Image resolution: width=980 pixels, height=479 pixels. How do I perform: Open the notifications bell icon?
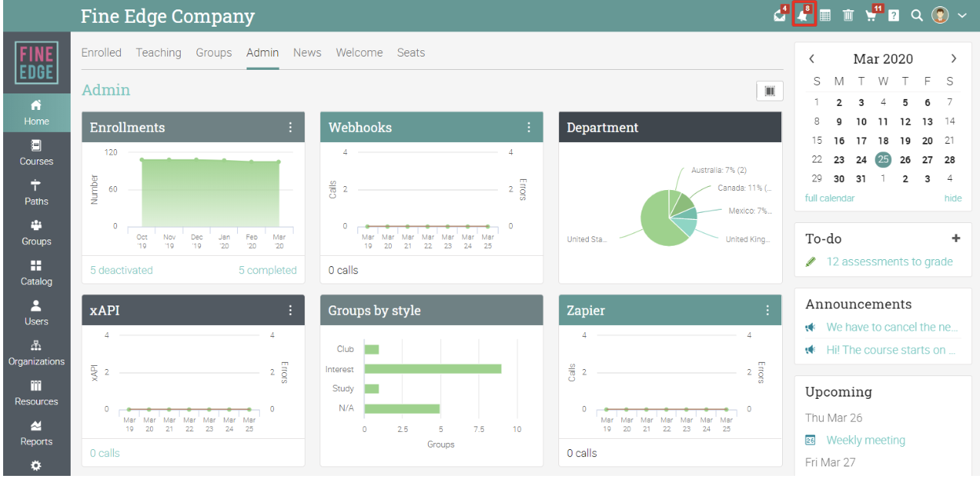(803, 15)
